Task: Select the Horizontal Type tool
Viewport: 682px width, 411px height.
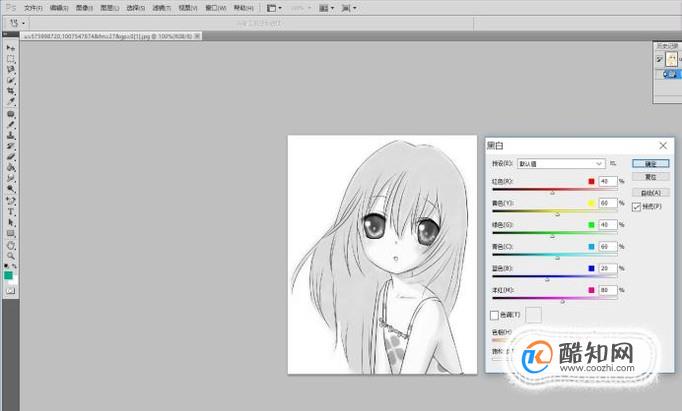Action: (x=10, y=212)
